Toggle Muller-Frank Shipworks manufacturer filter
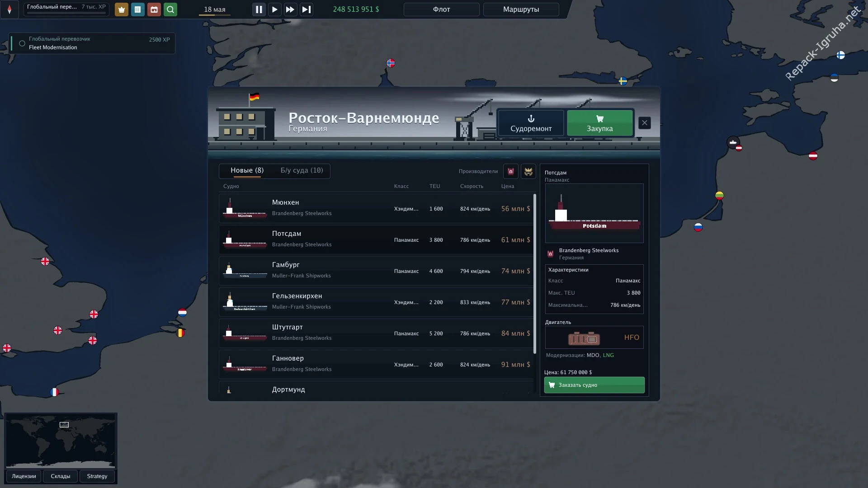868x488 pixels. click(x=528, y=171)
